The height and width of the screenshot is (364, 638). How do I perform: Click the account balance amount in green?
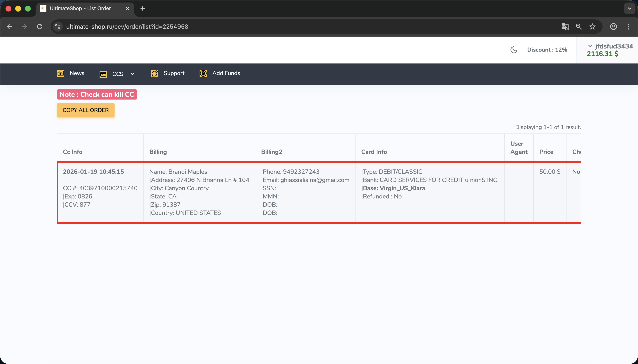pos(603,54)
